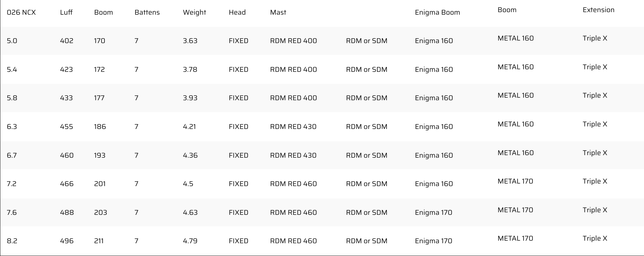
Task: Click the 6.7 sail size cell
Action: tap(12, 155)
